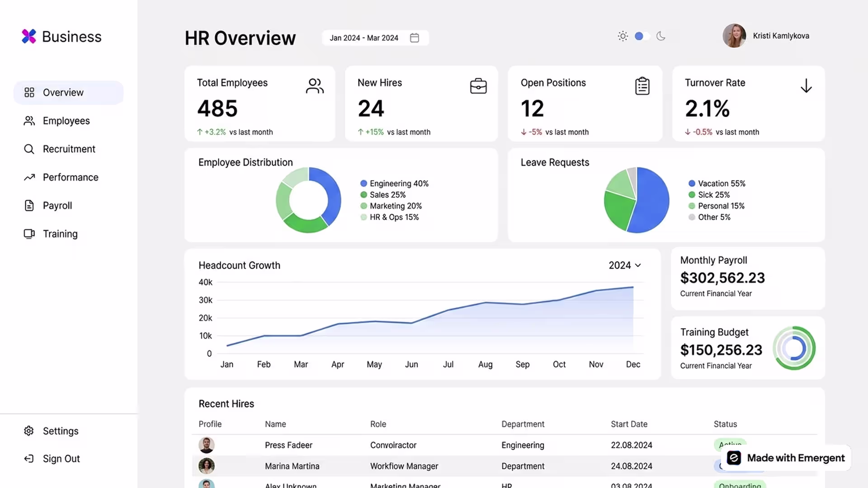Click the calendar icon in date range
The width and height of the screenshot is (868, 488).
(x=415, y=38)
